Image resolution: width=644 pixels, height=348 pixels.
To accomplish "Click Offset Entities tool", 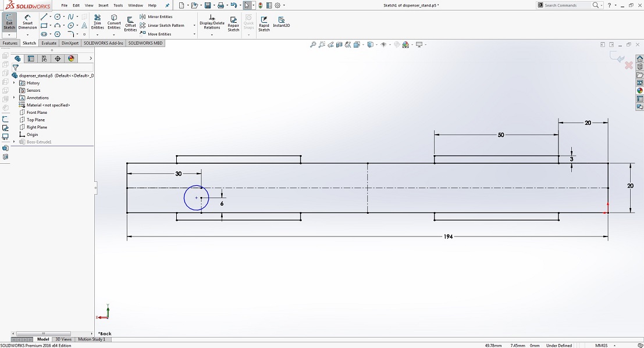I will tap(130, 24).
